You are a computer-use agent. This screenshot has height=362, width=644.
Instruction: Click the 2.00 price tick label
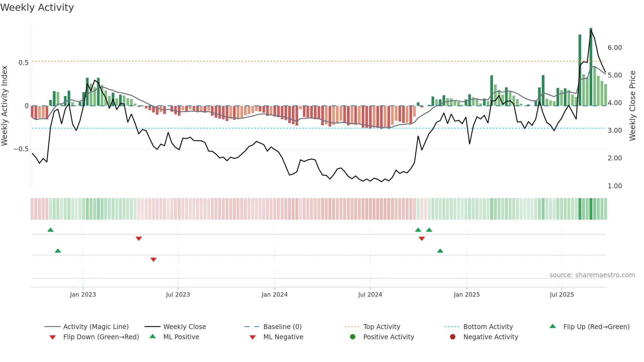(x=615, y=158)
